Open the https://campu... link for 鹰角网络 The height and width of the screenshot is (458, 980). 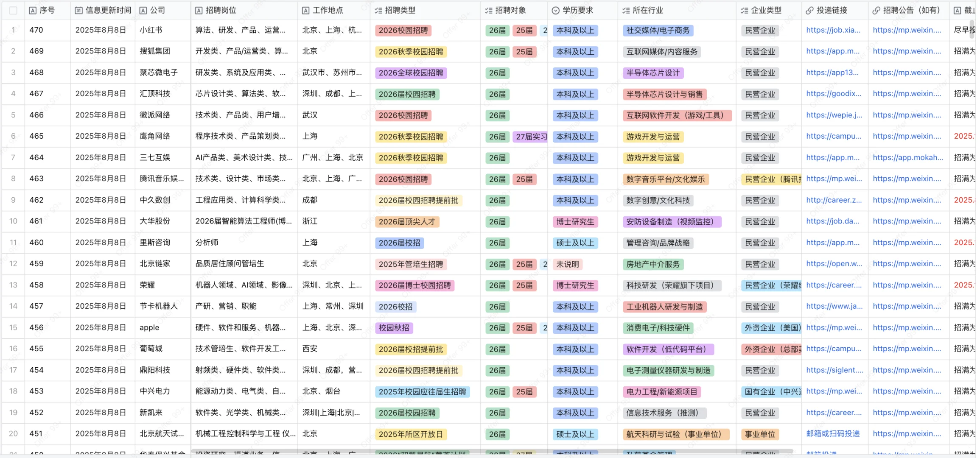pos(834,136)
